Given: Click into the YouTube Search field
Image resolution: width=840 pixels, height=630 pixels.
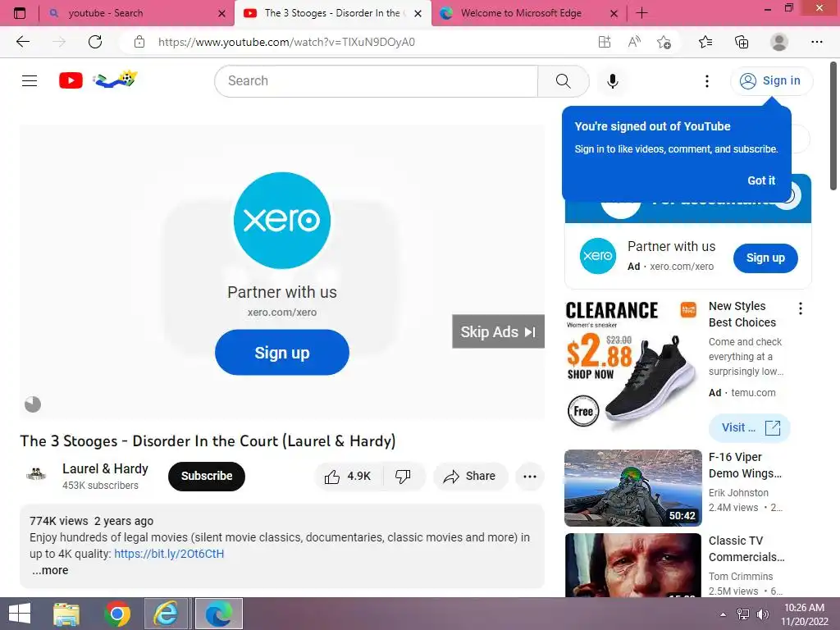Looking at the screenshot, I should 376,81.
